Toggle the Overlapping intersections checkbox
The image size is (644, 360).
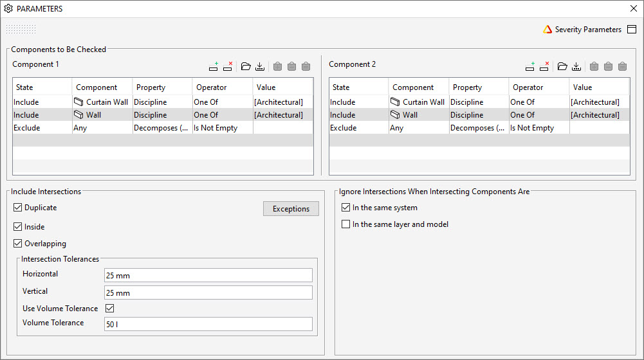(x=17, y=244)
